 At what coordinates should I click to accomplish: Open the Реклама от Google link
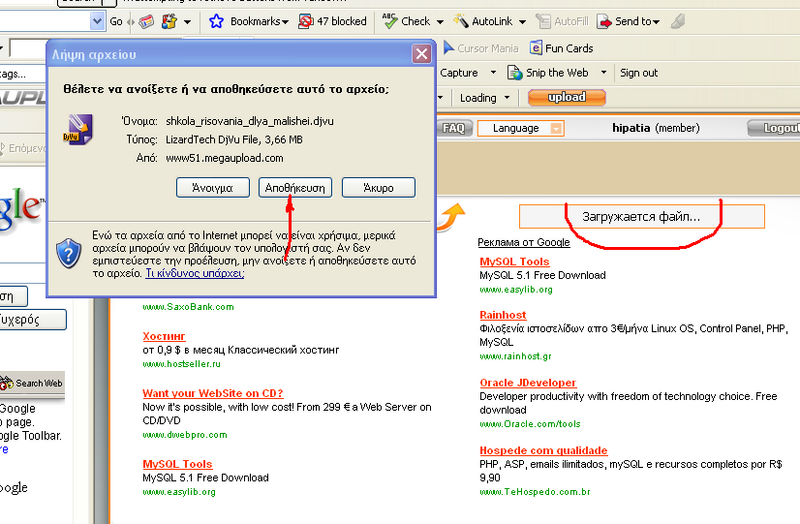tap(523, 242)
